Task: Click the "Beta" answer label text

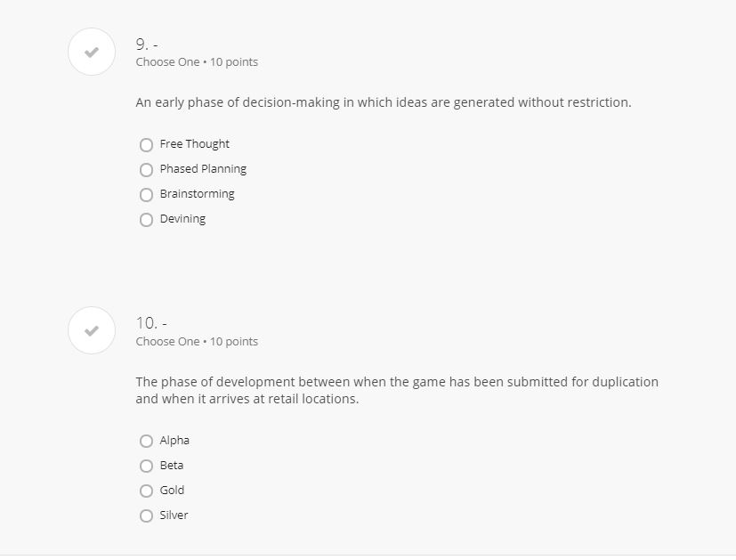Action: [x=172, y=466]
